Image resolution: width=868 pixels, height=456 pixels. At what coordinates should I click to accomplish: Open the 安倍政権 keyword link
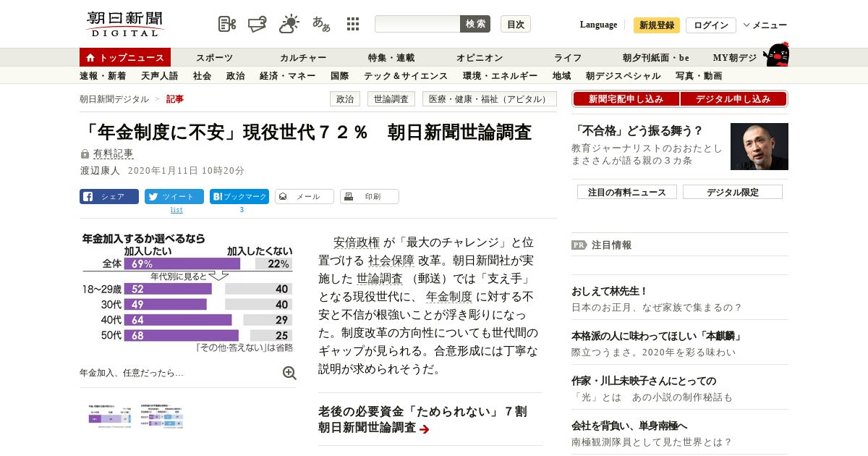(357, 242)
